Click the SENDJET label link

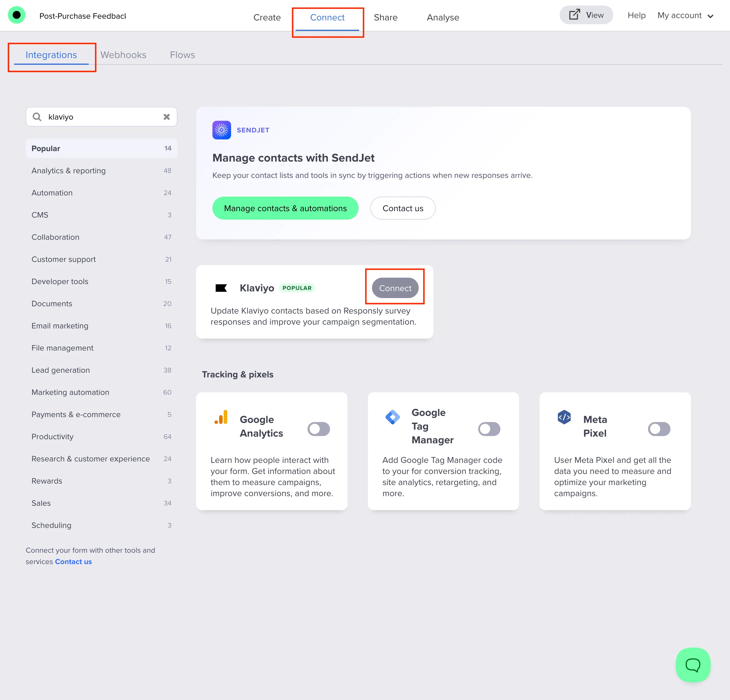coord(253,130)
